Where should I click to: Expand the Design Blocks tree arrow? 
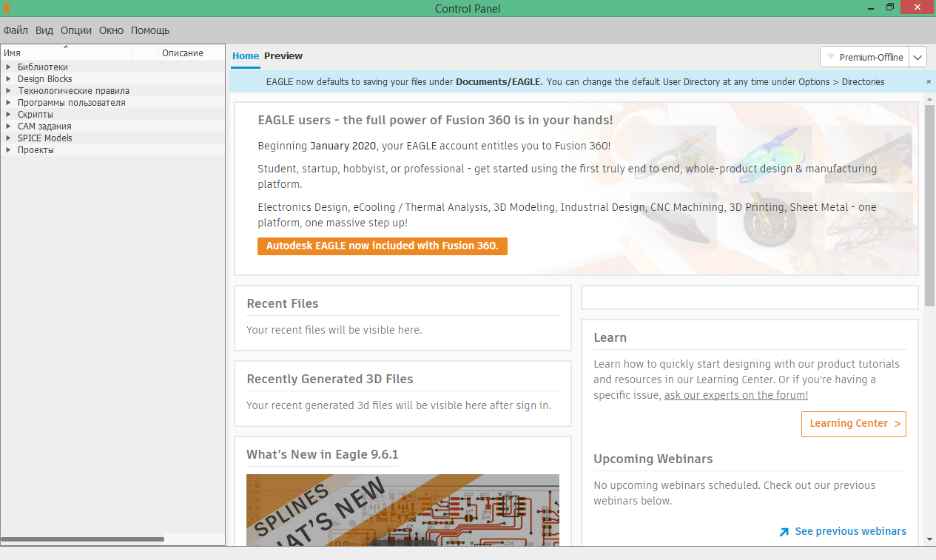pos(8,79)
